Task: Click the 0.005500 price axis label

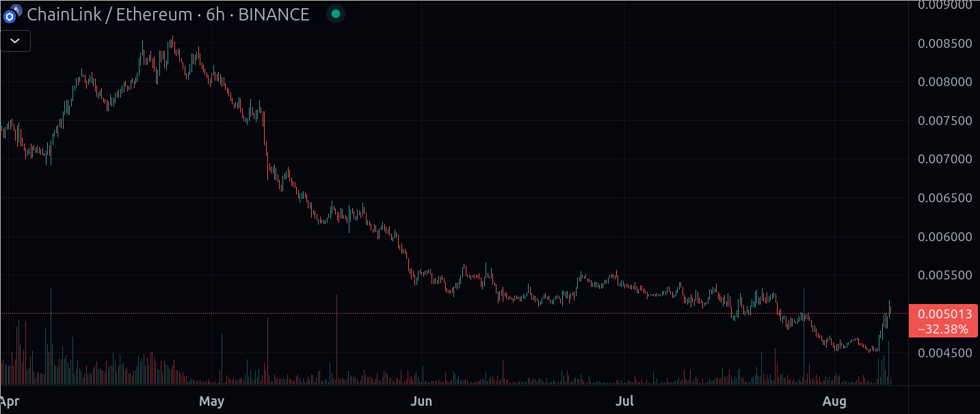Action: [945, 275]
